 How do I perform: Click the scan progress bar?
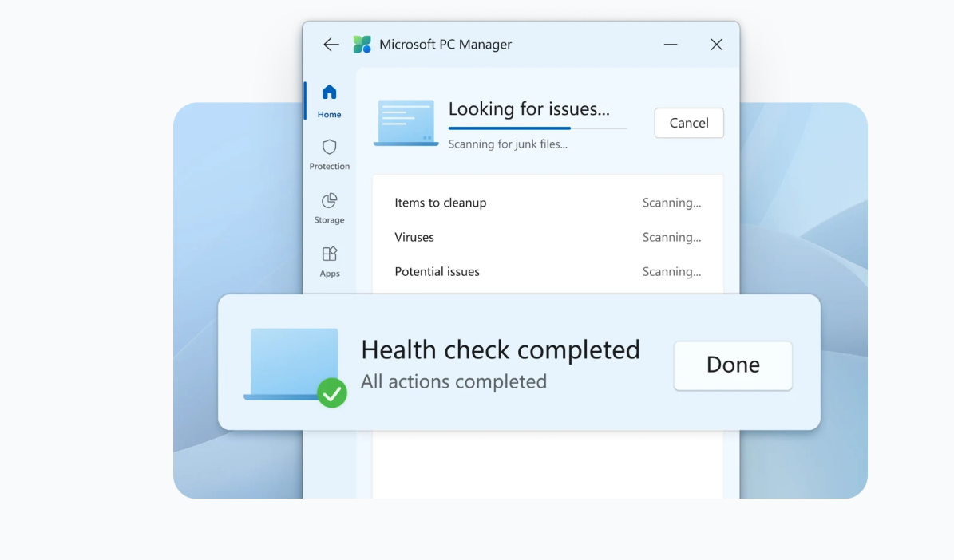(x=537, y=128)
